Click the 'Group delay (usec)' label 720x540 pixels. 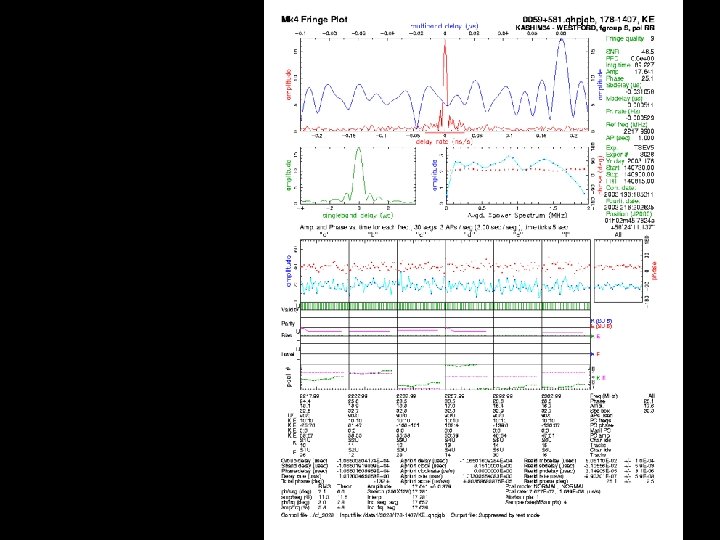pyautogui.click(x=304, y=461)
